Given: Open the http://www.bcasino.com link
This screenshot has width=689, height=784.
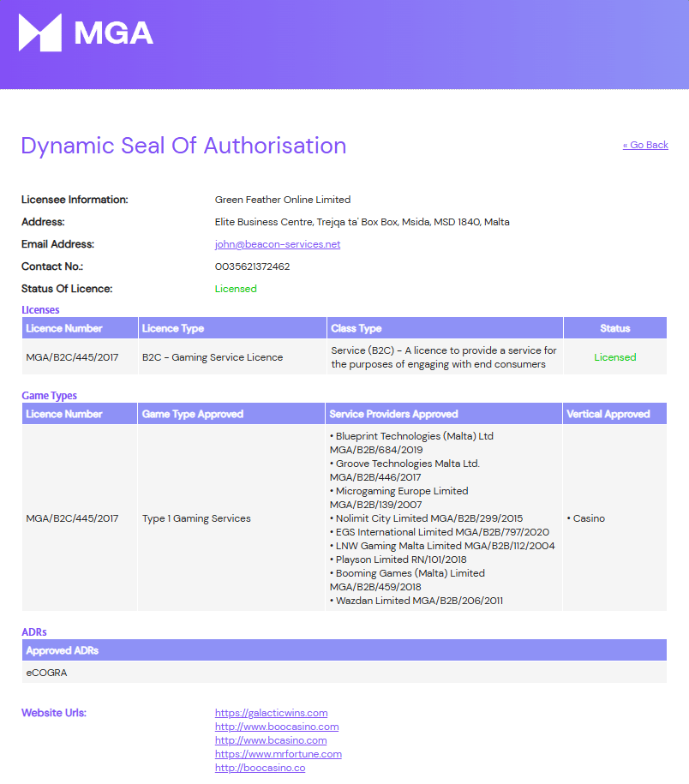Looking at the screenshot, I should pyautogui.click(x=271, y=740).
